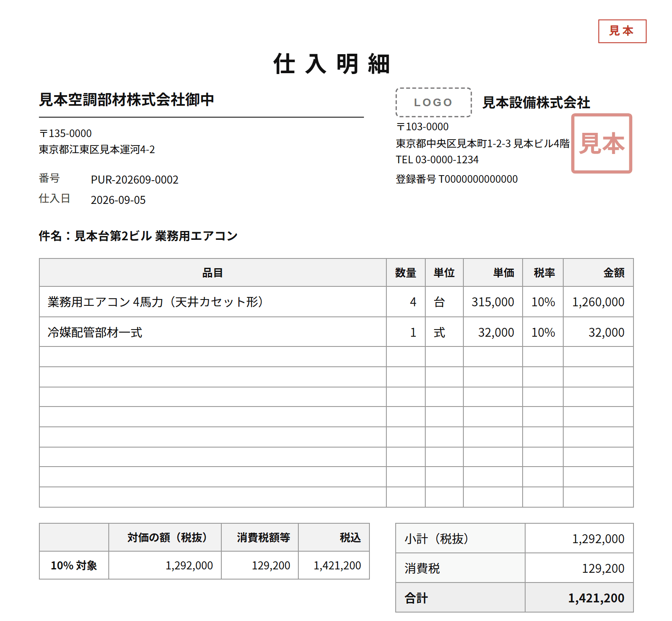Click the document number PUR-202609-0002
Screen dimensions: 672x621
pyautogui.click(x=135, y=180)
